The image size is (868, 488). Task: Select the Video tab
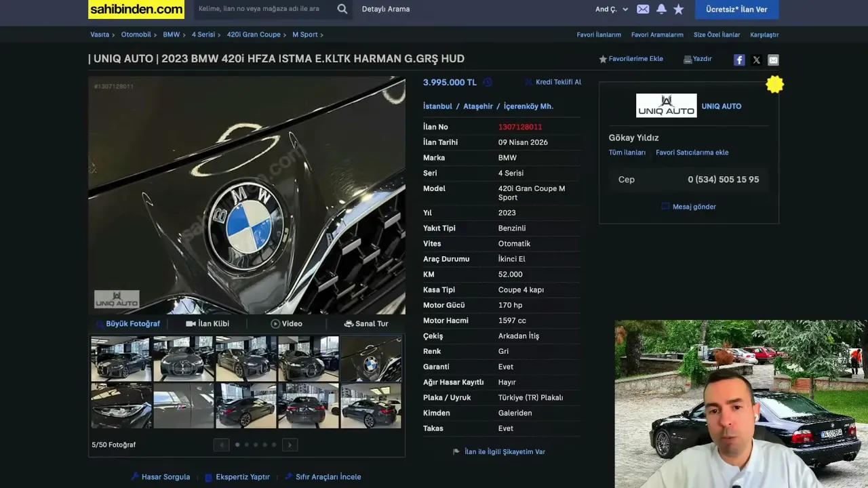coord(286,323)
